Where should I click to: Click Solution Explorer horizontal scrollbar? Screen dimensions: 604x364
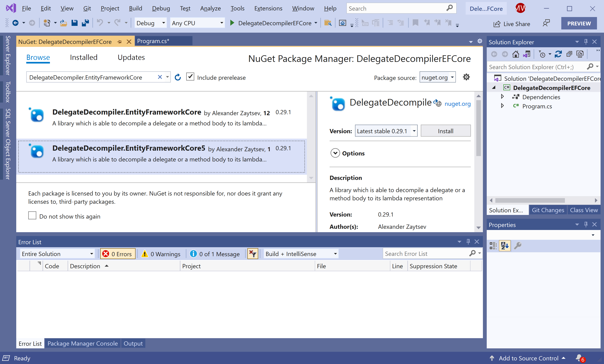530,201
